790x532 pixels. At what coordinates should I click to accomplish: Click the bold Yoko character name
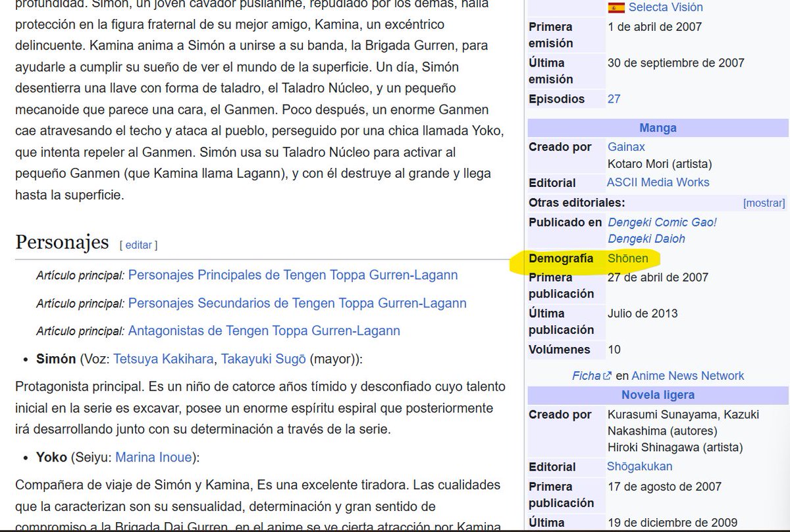(x=52, y=457)
